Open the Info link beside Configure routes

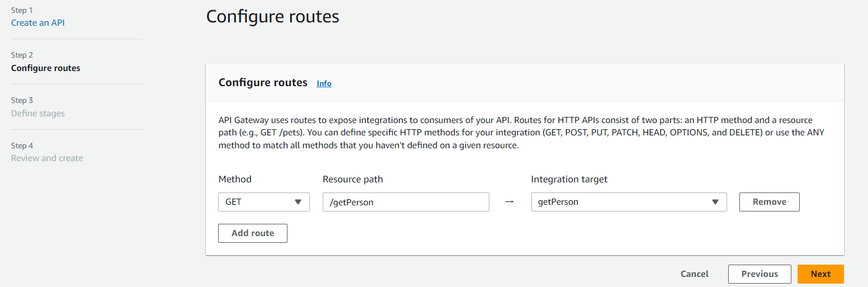(x=324, y=83)
